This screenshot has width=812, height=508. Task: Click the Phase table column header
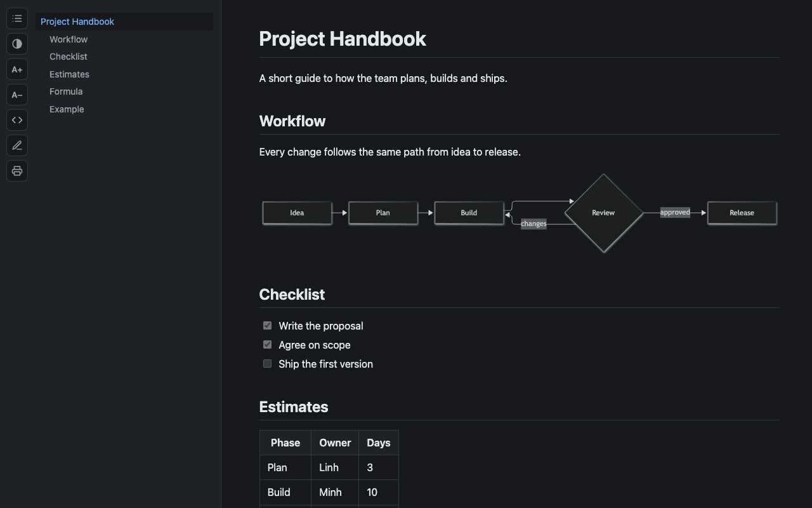(285, 443)
